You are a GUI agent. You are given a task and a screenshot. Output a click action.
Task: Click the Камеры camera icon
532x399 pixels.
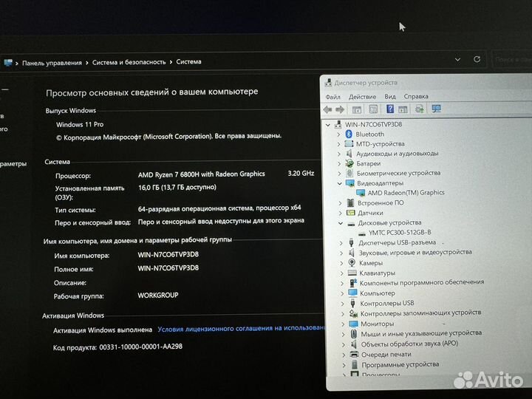coord(352,262)
